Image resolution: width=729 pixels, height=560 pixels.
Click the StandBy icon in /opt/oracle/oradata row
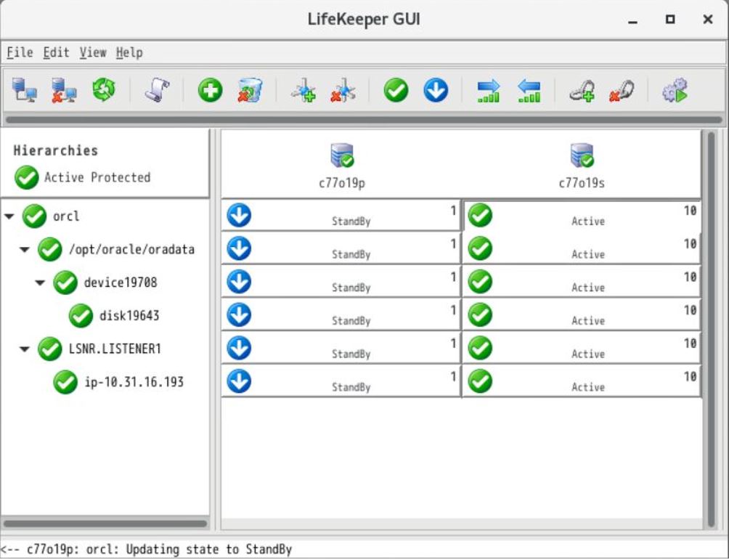[239, 248]
